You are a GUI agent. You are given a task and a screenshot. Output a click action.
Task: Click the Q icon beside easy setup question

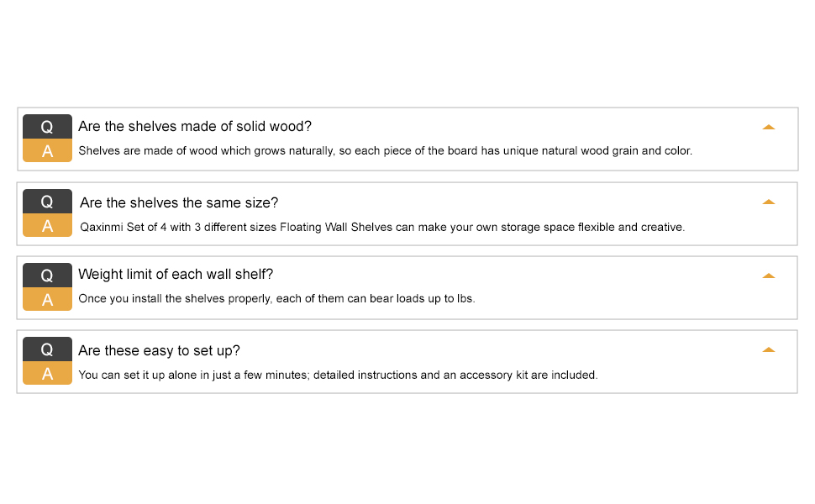pos(47,349)
